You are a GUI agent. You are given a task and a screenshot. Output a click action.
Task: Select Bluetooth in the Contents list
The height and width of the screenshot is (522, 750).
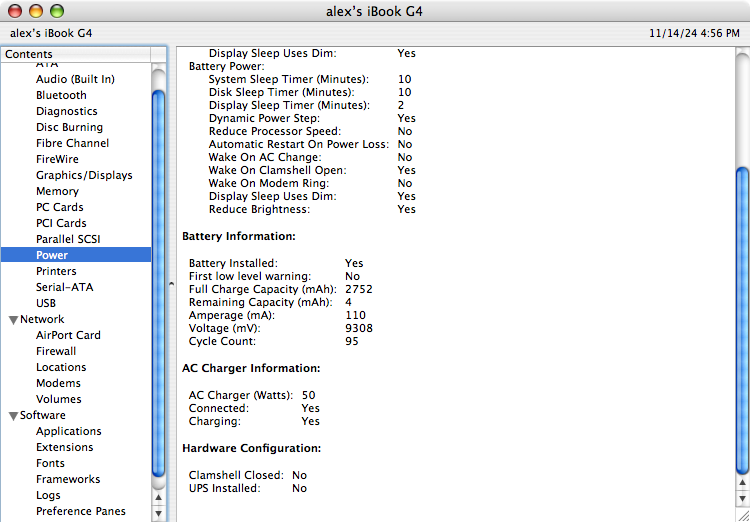point(61,95)
